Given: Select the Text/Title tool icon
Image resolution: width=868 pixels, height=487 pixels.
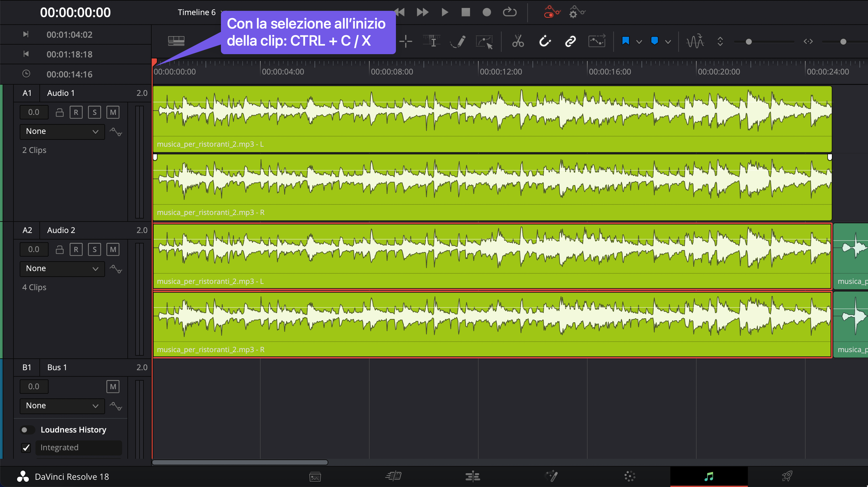Looking at the screenshot, I should coord(431,41).
